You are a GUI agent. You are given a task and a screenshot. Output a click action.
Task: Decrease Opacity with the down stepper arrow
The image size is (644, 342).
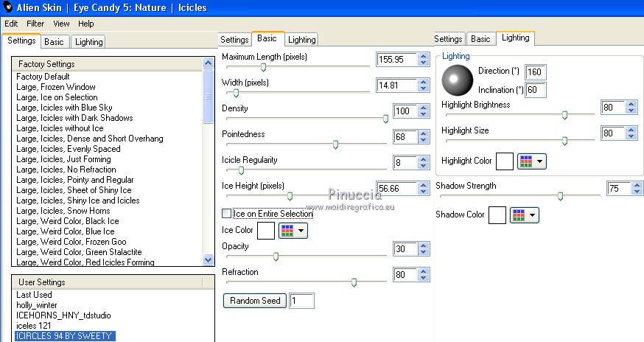pos(424,252)
